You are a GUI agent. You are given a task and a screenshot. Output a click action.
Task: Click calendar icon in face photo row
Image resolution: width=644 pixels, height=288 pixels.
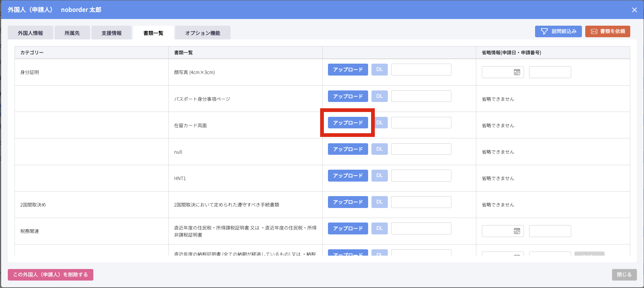[x=517, y=72]
